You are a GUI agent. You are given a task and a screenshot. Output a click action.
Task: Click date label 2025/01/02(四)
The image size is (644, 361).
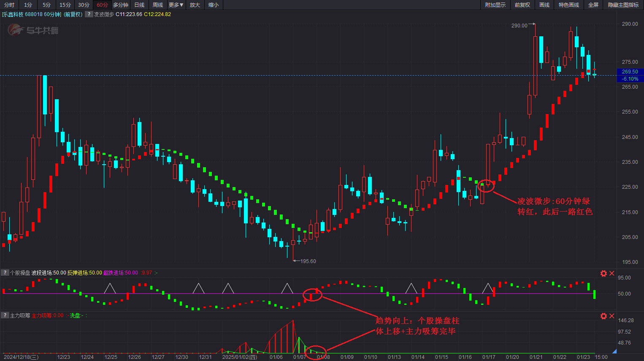[239, 357]
